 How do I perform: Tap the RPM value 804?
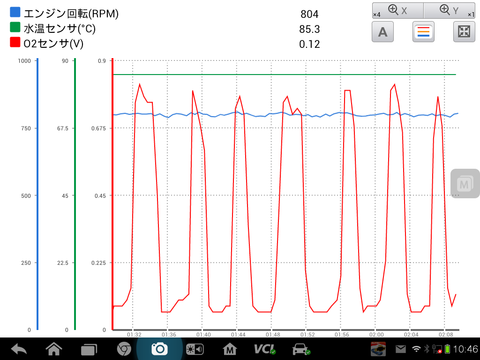coord(309,14)
